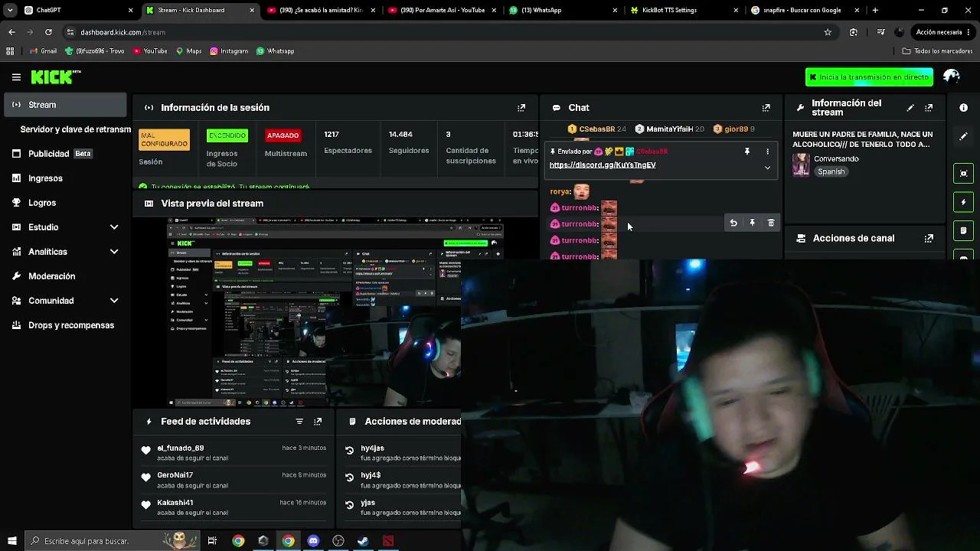Image resolution: width=980 pixels, height=551 pixels.
Task: Open Moderación in the sidebar
Action: [65, 276]
